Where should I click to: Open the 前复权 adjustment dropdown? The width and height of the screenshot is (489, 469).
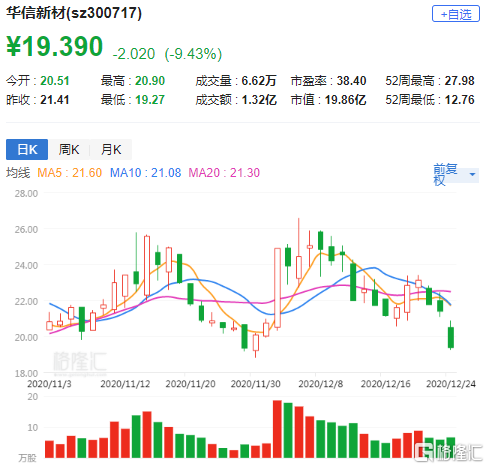click(456, 175)
